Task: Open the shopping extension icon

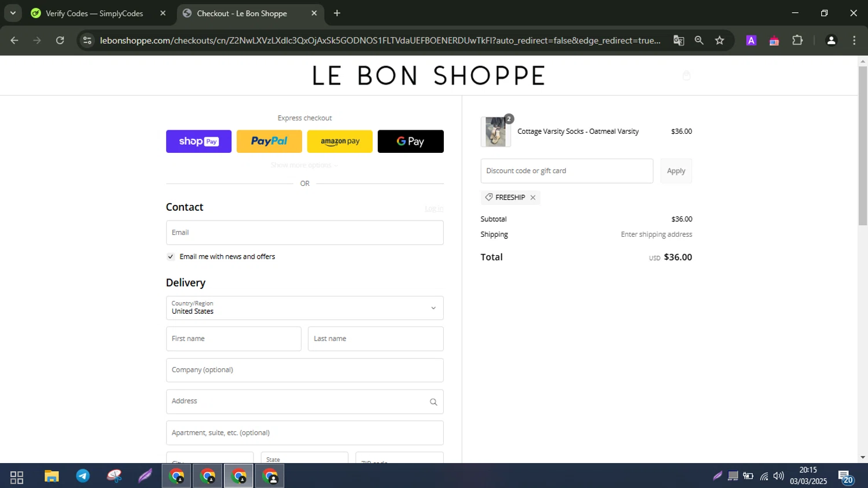Action: [x=774, y=41]
